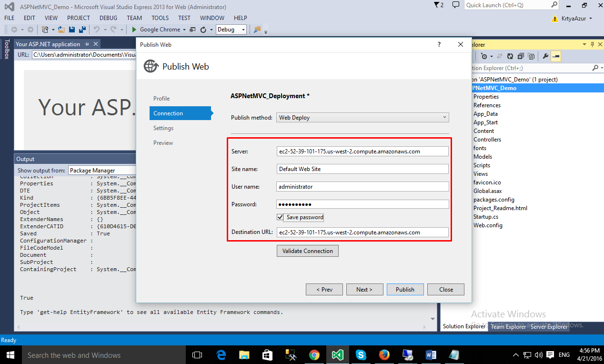Open Word from the Windows taskbar
Viewport: 604px width, 364px height.
click(x=431, y=355)
